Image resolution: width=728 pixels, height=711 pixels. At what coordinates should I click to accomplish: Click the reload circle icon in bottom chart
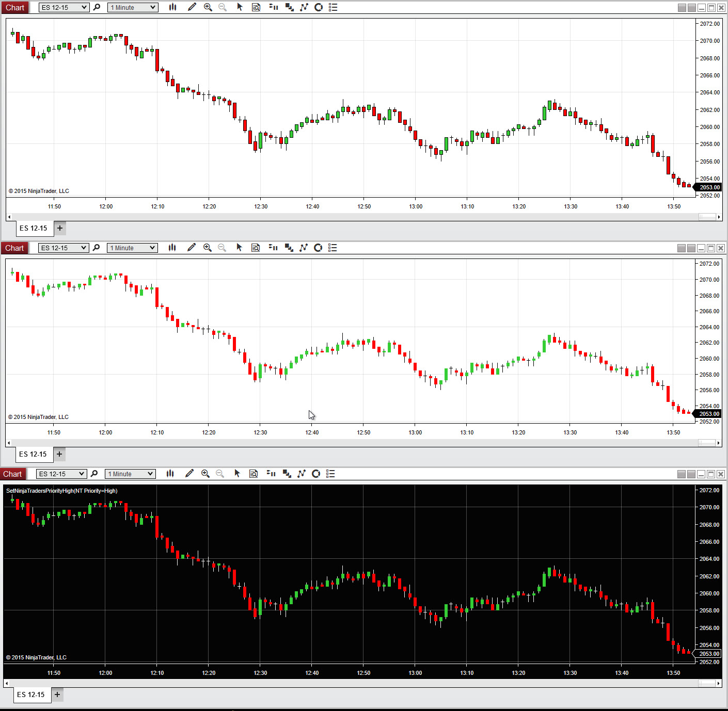316,474
